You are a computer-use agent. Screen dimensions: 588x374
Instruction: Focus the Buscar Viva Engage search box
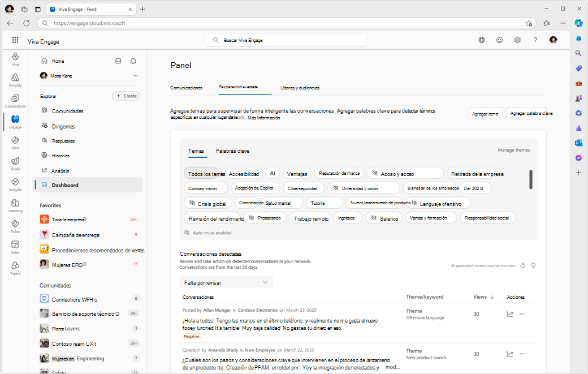[x=286, y=40]
